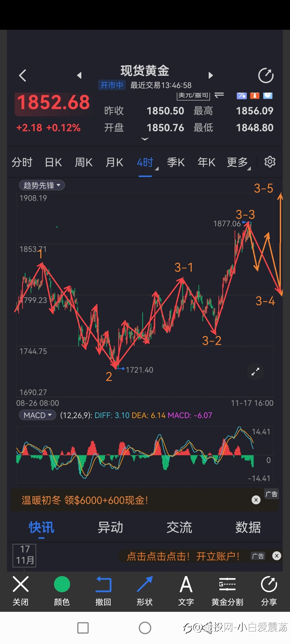Image resolution: width=290 pixels, height=644 pixels.
Task: Tap the 分享 share icon
Action: [269, 591]
